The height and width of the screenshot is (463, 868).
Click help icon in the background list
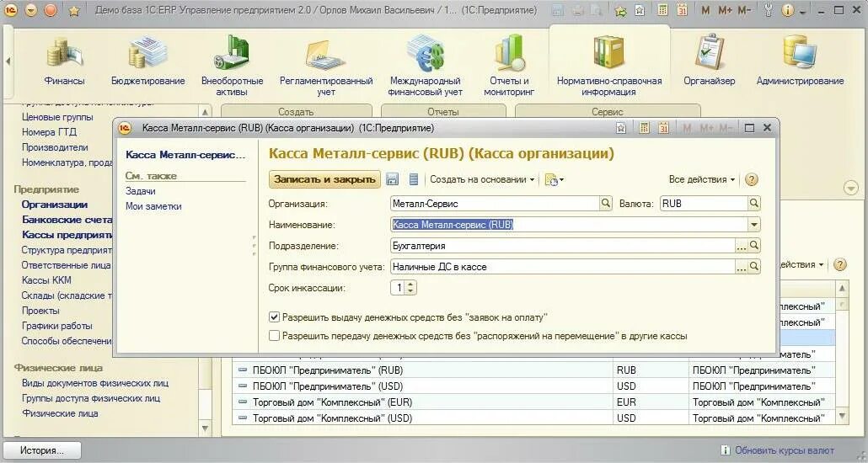coord(839,264)
